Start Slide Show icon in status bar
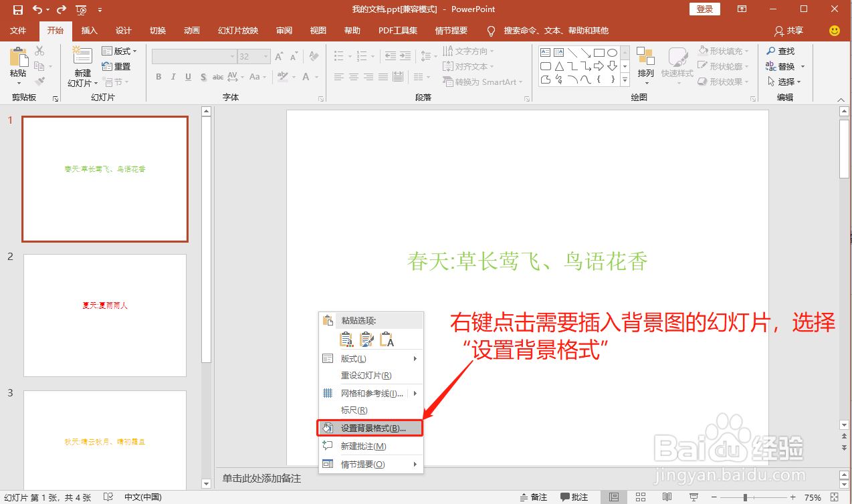 (x=694, y=497)
